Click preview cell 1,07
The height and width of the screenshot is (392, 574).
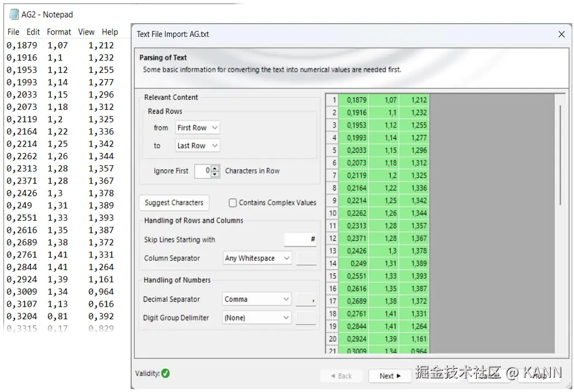(x=384, y=100)
